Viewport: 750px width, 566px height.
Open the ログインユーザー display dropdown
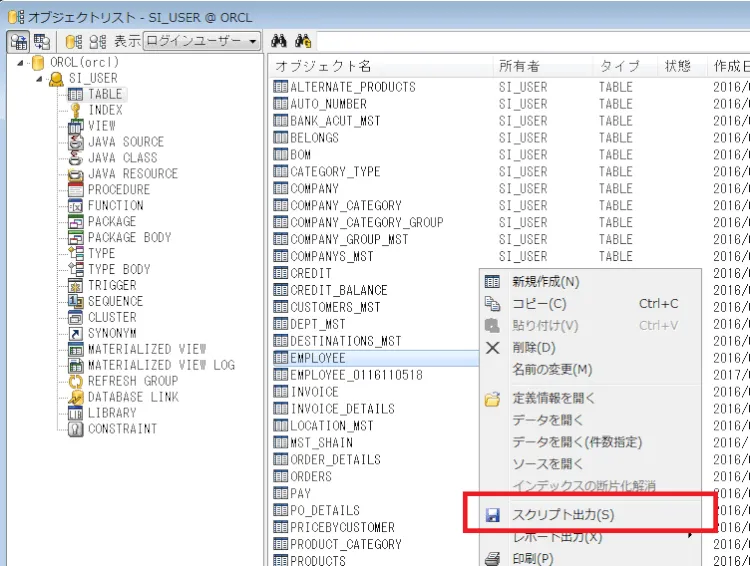pos(202,41)
